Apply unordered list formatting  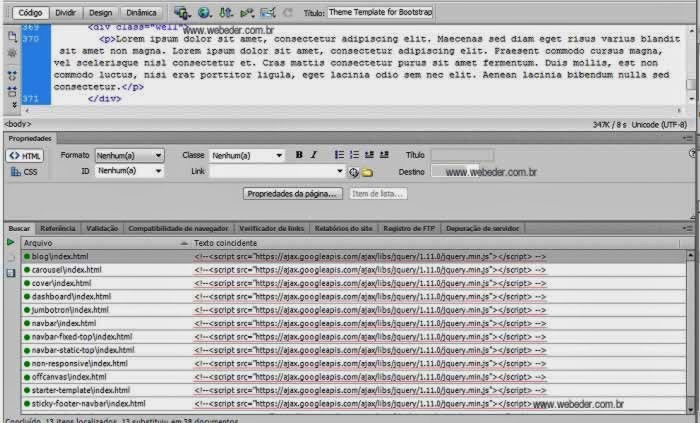pos(339,155)
